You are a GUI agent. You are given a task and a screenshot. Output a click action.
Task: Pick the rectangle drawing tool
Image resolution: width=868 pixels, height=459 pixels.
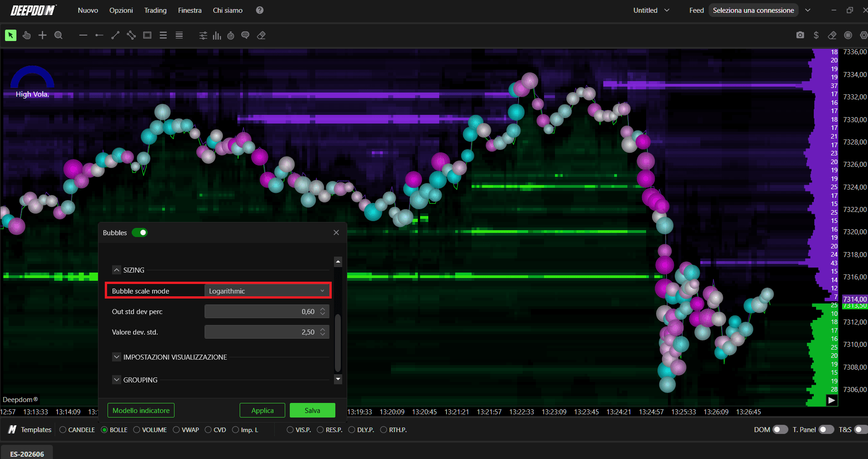coord(147,35)
